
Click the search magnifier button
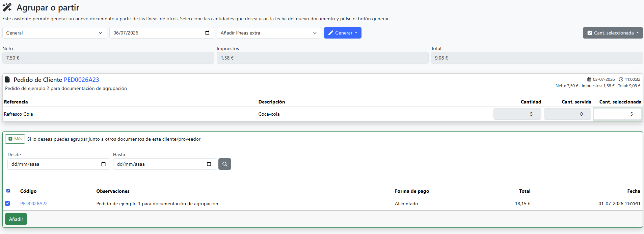click(x=225, y=164)
